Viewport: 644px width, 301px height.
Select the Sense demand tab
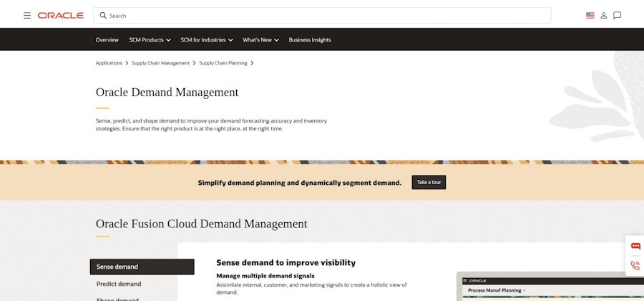tap(142, 267)
